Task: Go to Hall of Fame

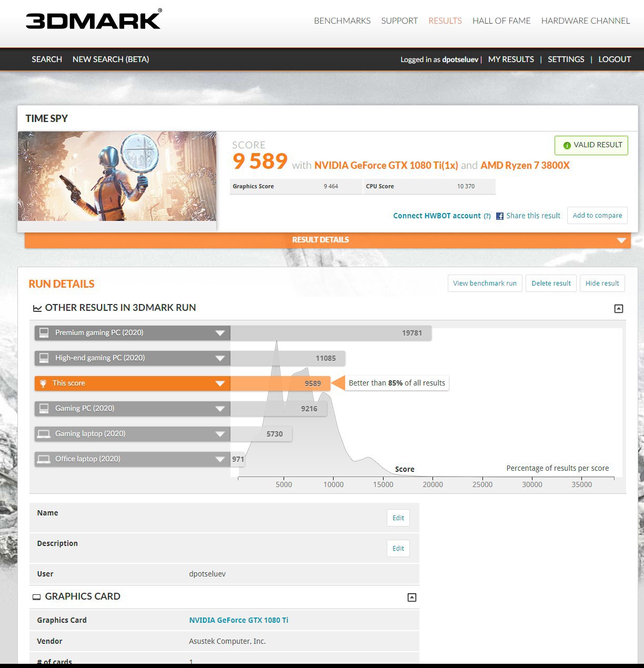Action: [x=501, y=21]
